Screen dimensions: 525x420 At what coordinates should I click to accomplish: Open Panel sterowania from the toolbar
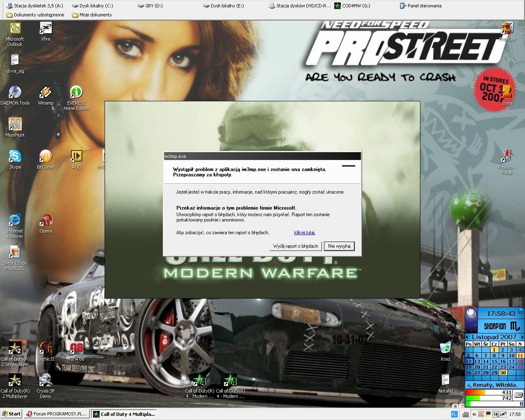[x=420, y=6]
